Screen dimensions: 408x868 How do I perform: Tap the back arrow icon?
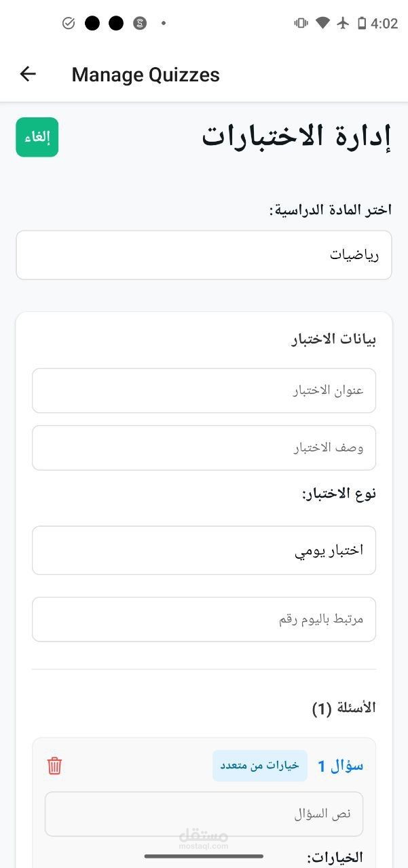(x=28, y=74)
